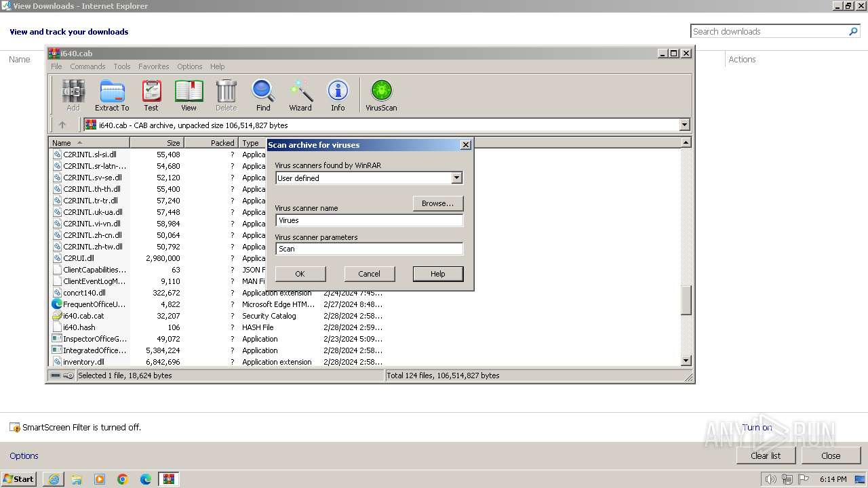
Task: Click Cancel in scan dialog
Action: (x=369, y=274)
